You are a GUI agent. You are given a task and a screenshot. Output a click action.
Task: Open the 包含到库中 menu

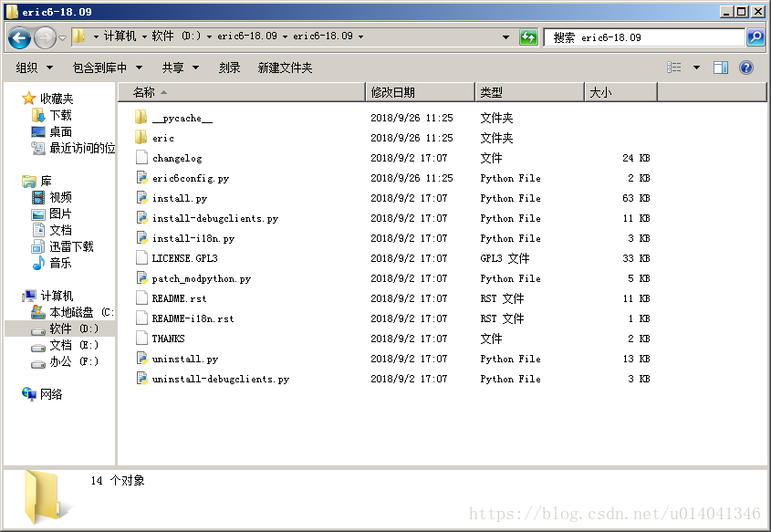[x=107, y=68]
